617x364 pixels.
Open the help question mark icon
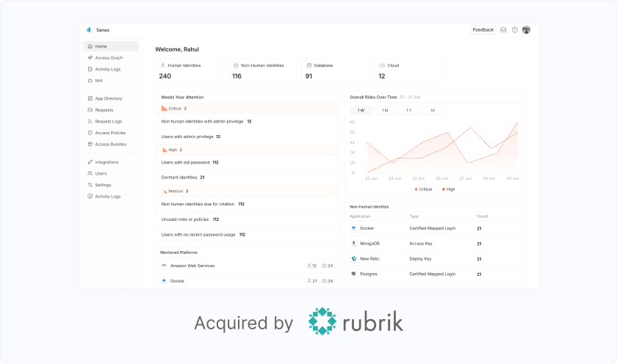pos(515,30)
